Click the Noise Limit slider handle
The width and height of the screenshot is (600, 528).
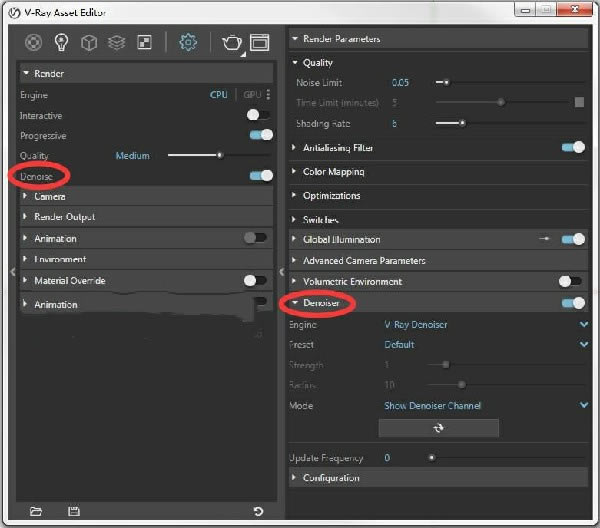tap(446, 82)
